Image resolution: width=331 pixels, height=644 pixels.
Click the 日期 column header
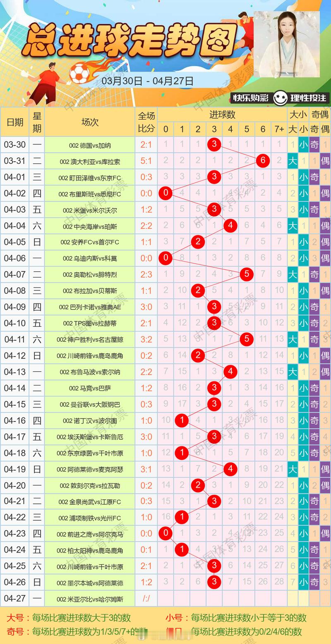coord(14,122)
